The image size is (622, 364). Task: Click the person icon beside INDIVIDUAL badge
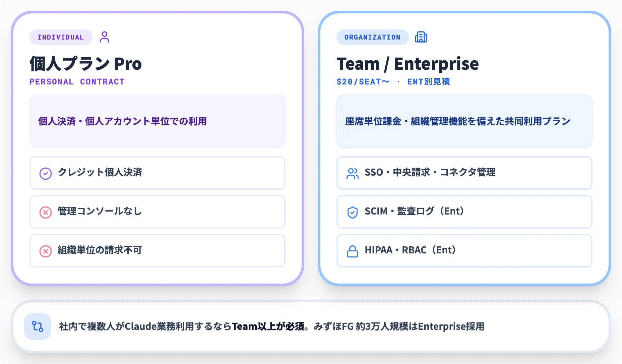(105, 37)
